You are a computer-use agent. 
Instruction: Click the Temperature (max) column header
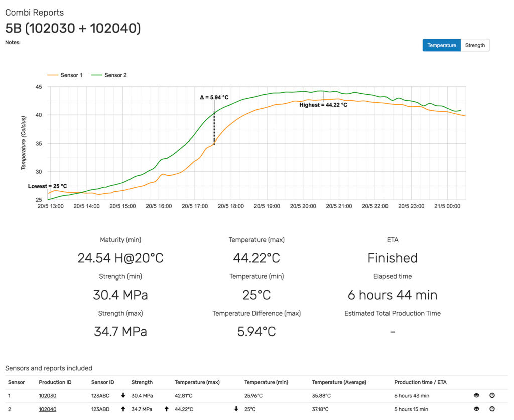197,382
